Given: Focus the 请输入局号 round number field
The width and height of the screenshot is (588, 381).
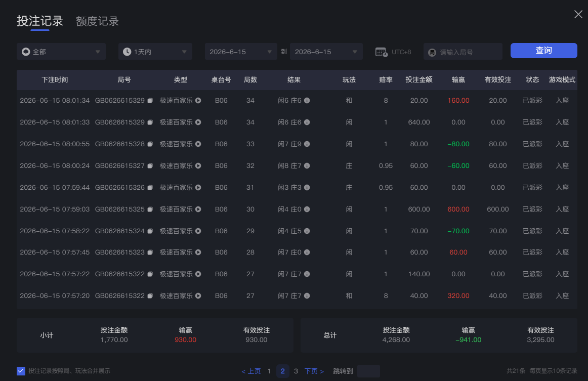Looking at the screenshot, I should [x=463, y=52].
